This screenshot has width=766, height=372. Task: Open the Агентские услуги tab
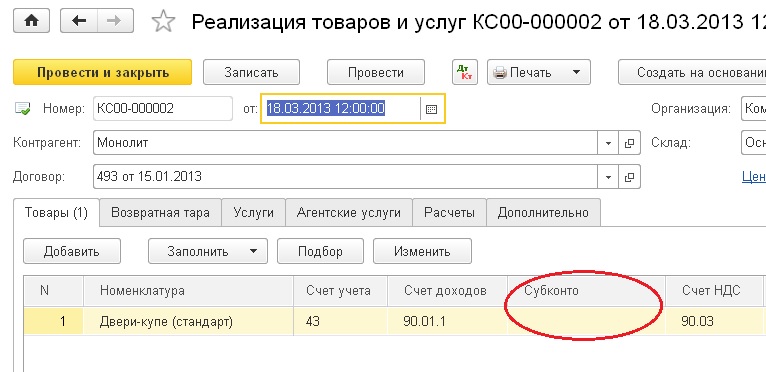click(349, 213)
